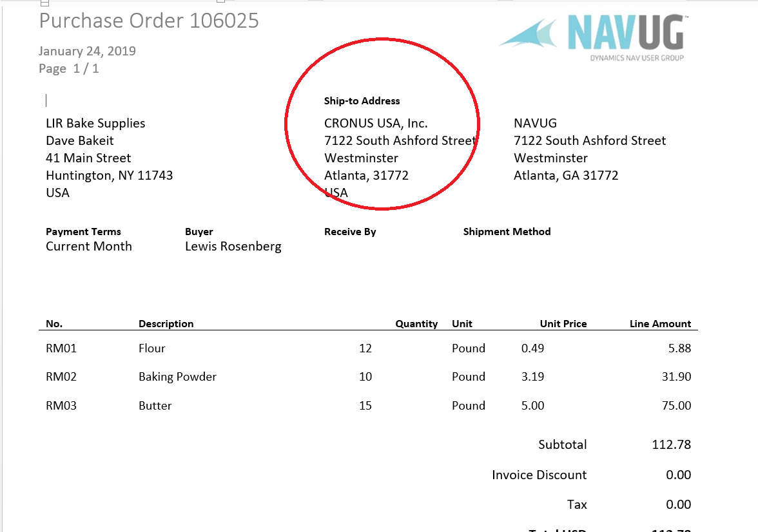The image size is (758, 532).
Task: Click the NAVUG logo image
Action: [x=591, y=38]
